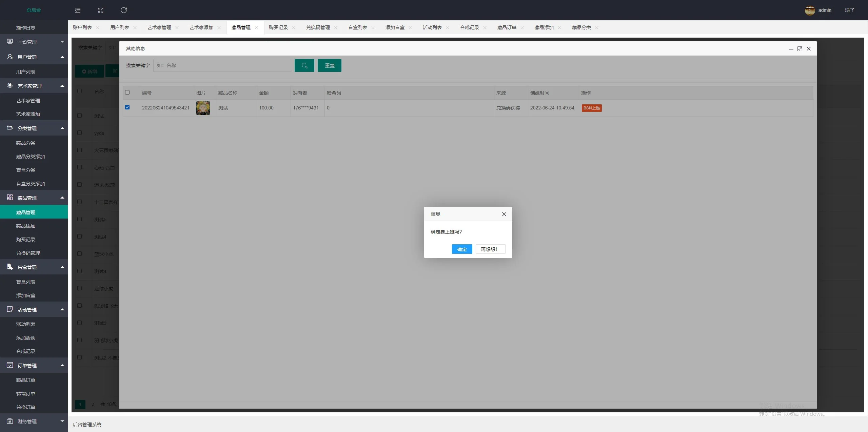Click the red BSN上链 button
The image size is (868, 432).
coord(592,108)
